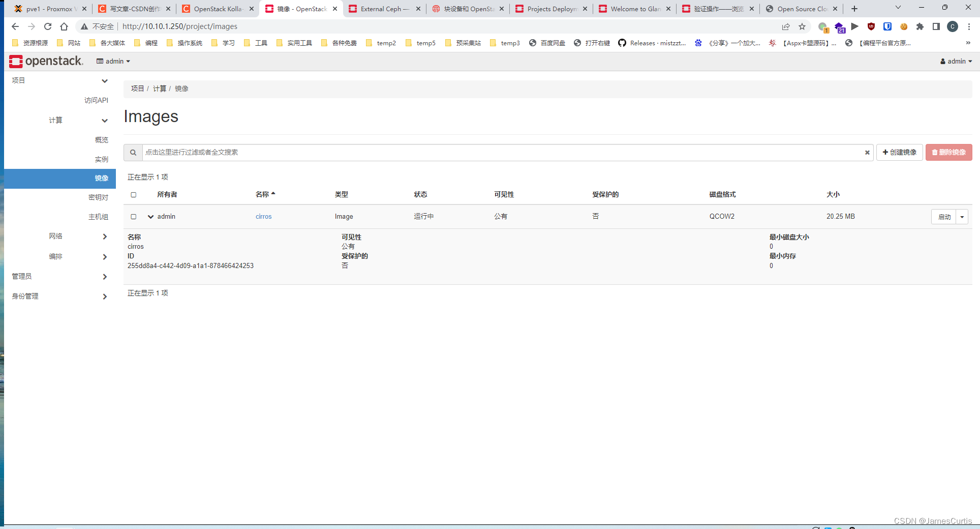Clear the search using the X icon
Viewport: 980px width, 529px height.
(867, 152)
